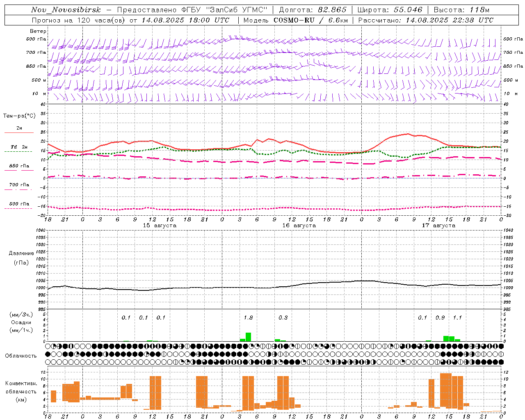Click the "17 августа" date label

click(438, 226)
